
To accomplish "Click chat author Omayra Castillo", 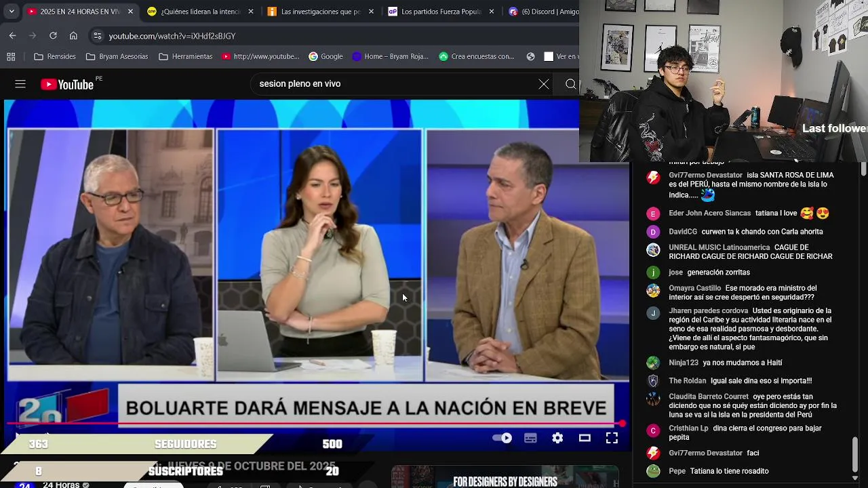I will point(694,288).
